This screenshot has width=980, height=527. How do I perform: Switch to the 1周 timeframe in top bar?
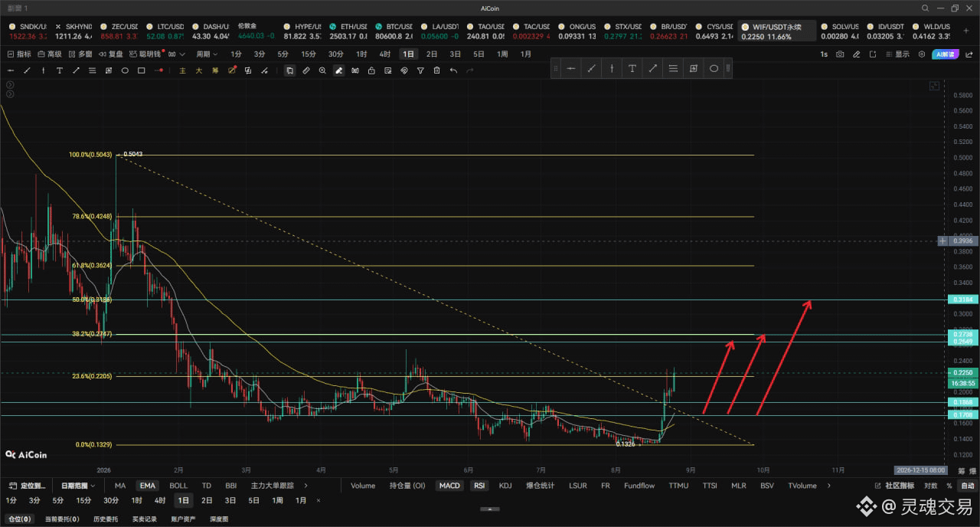click(502, 54)
